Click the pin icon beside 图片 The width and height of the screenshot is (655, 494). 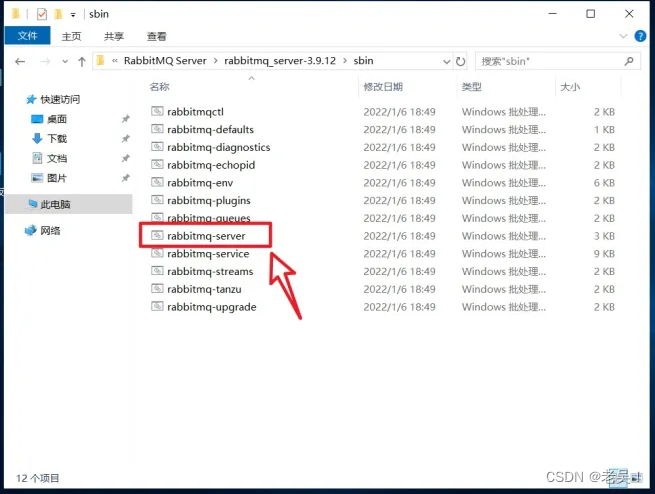(125, 178)
